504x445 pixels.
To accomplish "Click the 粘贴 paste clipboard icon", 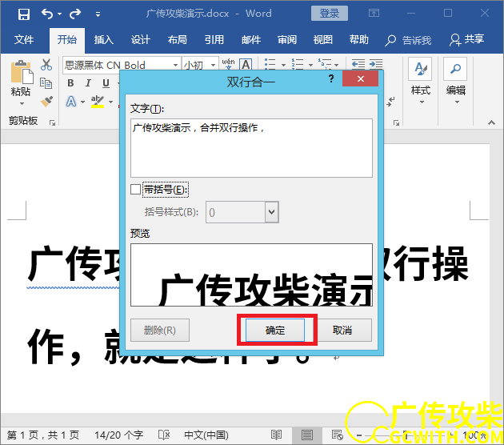I will point(22,72).
